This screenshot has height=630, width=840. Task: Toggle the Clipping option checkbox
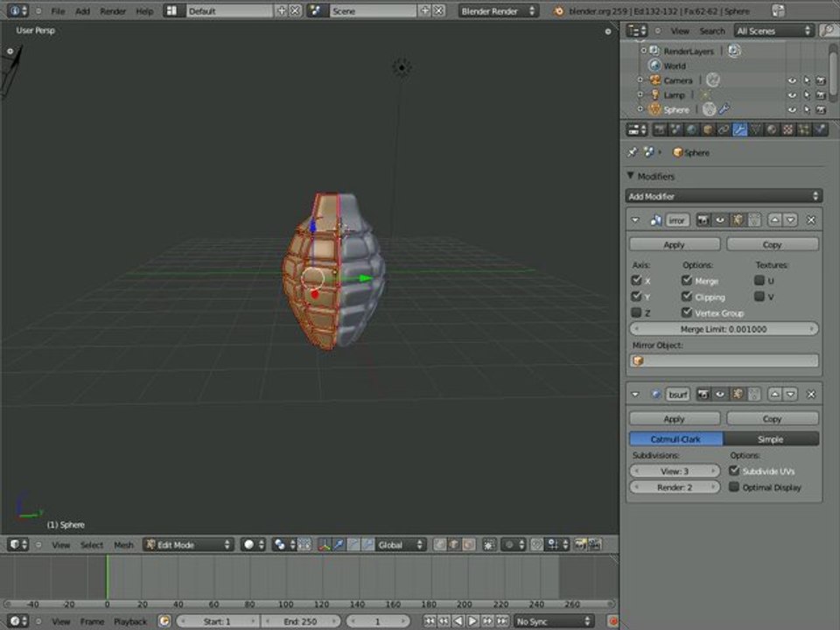point(687,297)
